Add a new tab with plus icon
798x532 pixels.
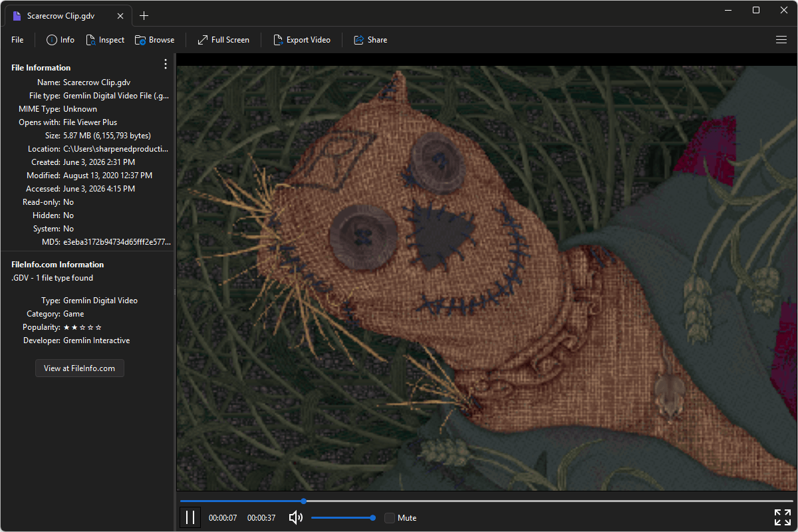[144, 16]
